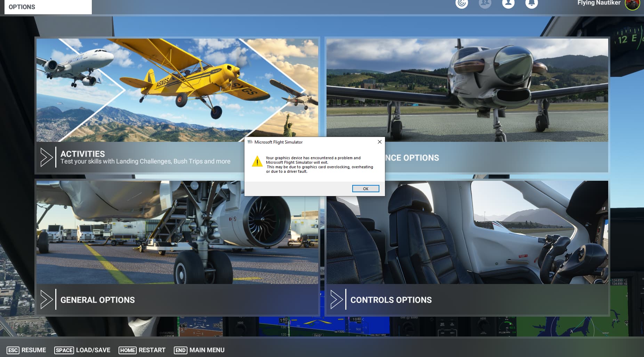The image size is (644, 357).
Task: Click RESTART in the bottom bar
Action: (152, 350)
